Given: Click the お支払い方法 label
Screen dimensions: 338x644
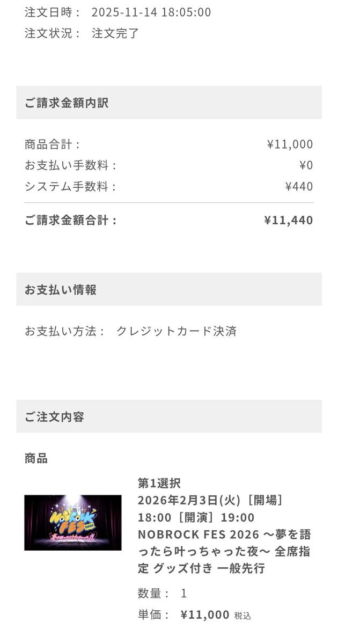Looking at the screenshot, I should (65, 331).
